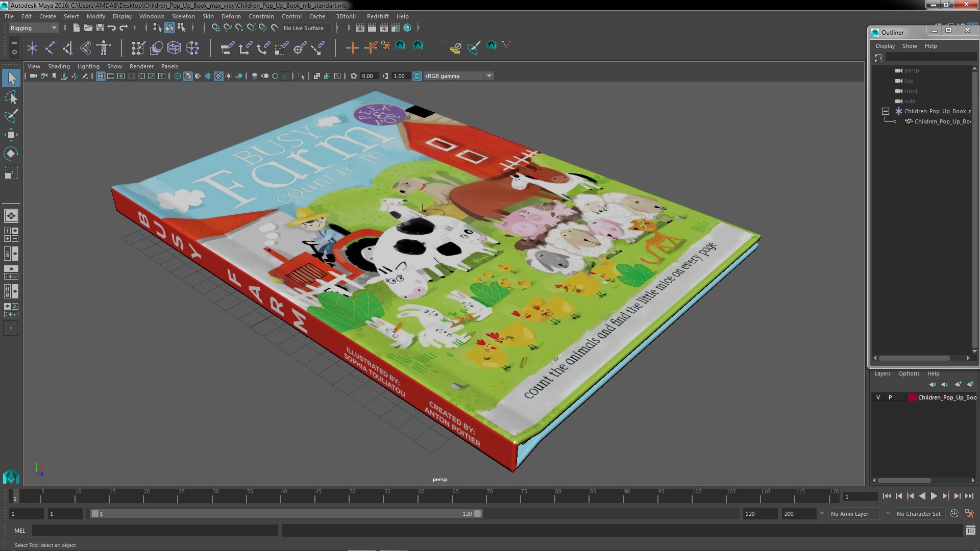Viewport: 980px width, 551px height.
Task: Redo the last action
Action: click(x=124, y=28)
